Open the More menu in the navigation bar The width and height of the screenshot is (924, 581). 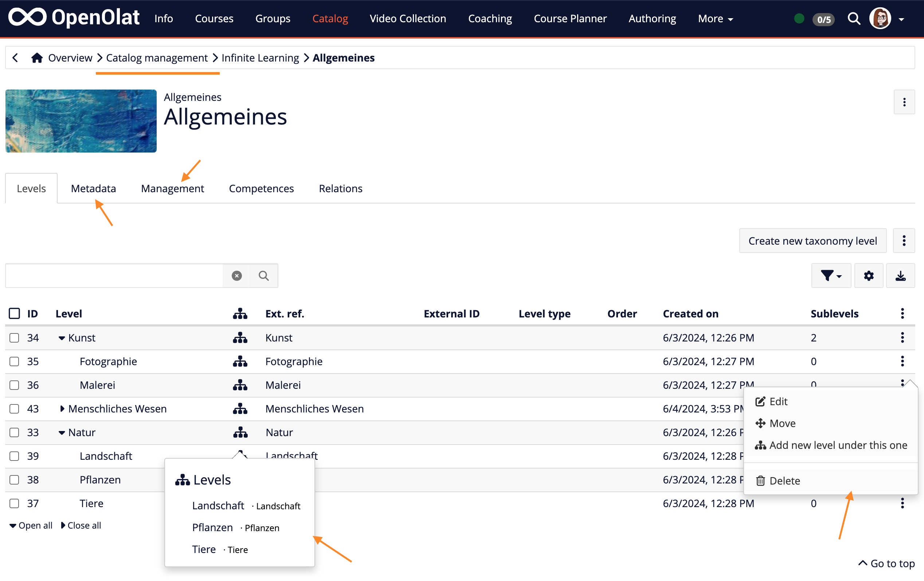(x=714, y=19)
